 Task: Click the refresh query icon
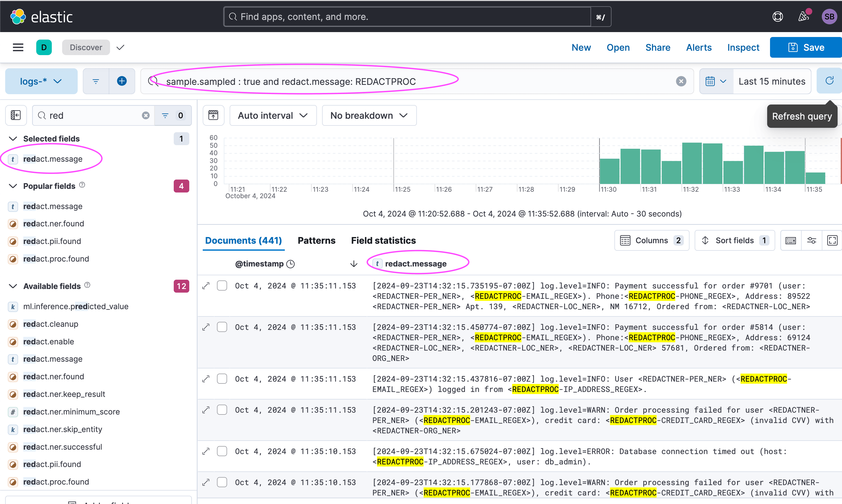829,81
